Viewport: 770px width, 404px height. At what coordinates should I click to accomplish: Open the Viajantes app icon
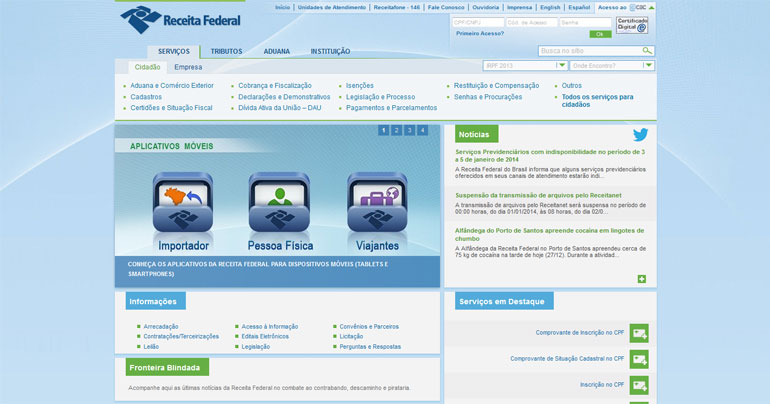pos(376,204)
